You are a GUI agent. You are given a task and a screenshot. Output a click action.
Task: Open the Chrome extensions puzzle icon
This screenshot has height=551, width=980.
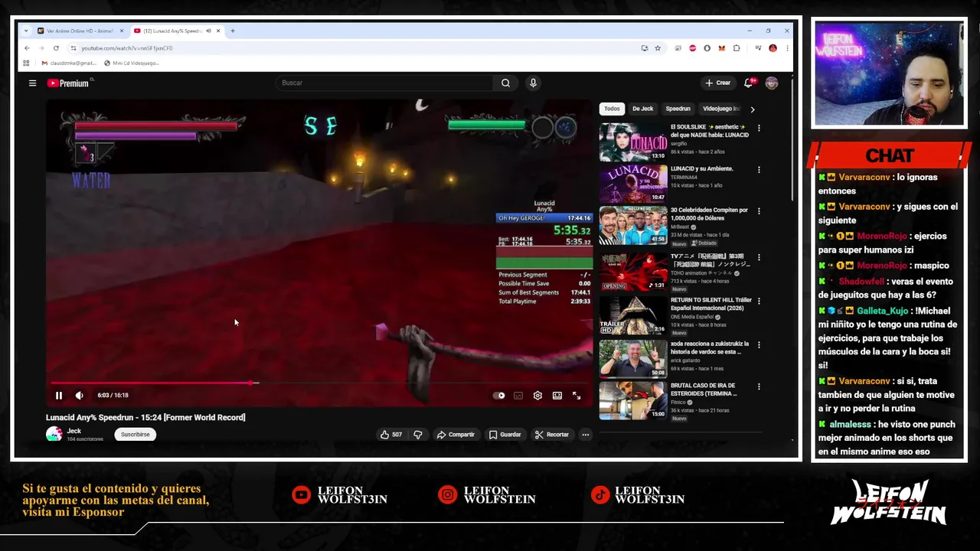coord(737,47)
